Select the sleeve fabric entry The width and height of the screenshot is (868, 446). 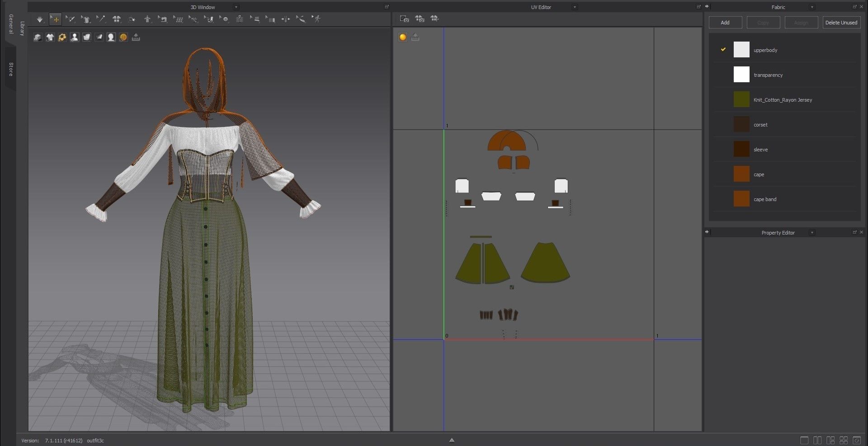coord(784,149)
